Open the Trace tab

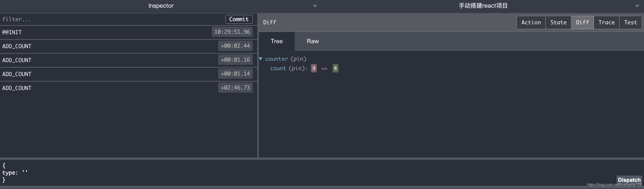point(607,22)
